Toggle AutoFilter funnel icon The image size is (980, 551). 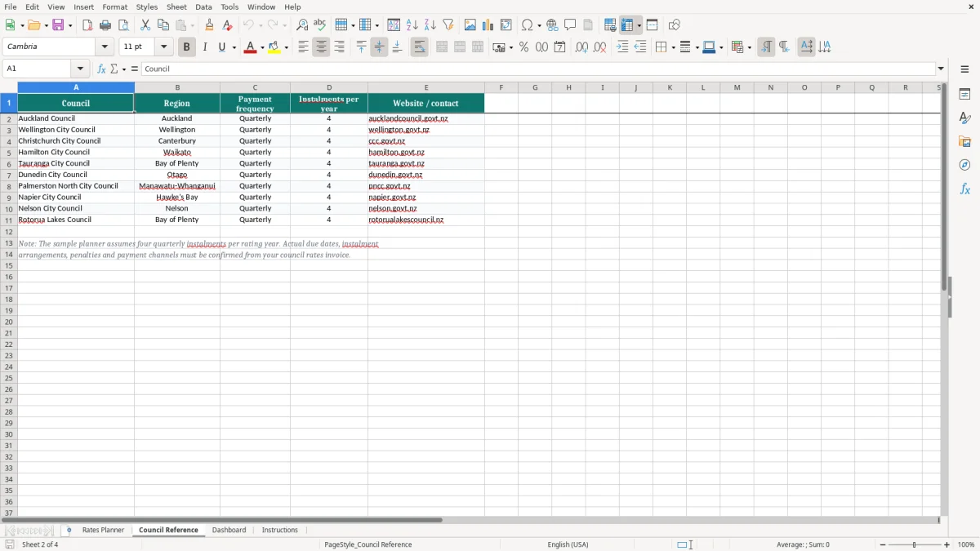[x=448, y=25]
